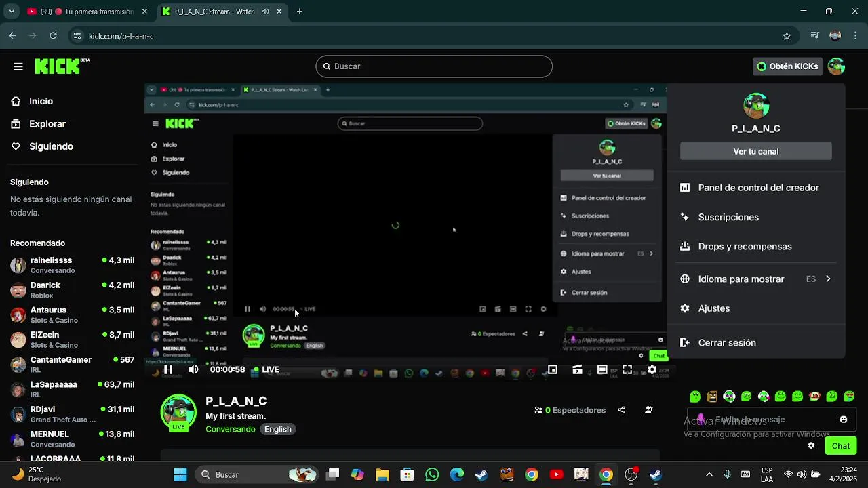
Task: Click the Conversando category link
Action: coord(231,429)
